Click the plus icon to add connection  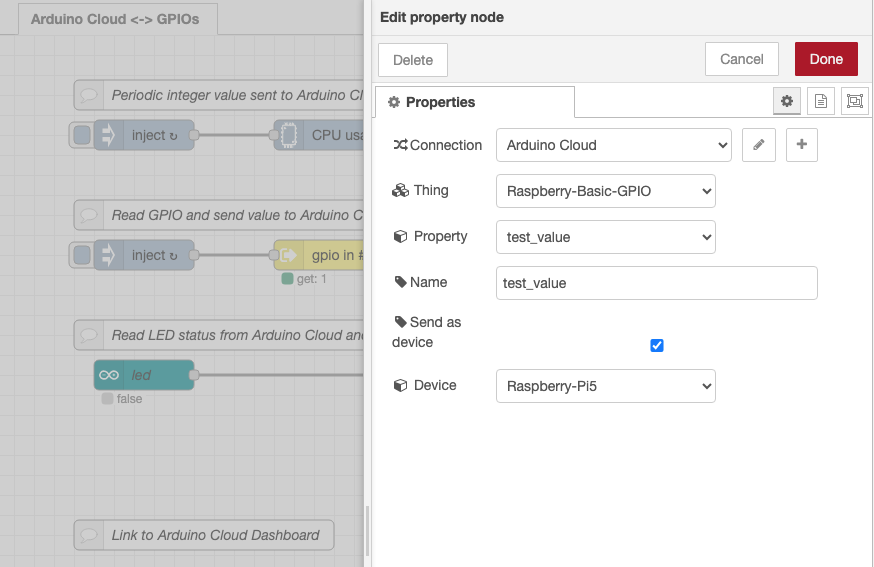point(801,145)
